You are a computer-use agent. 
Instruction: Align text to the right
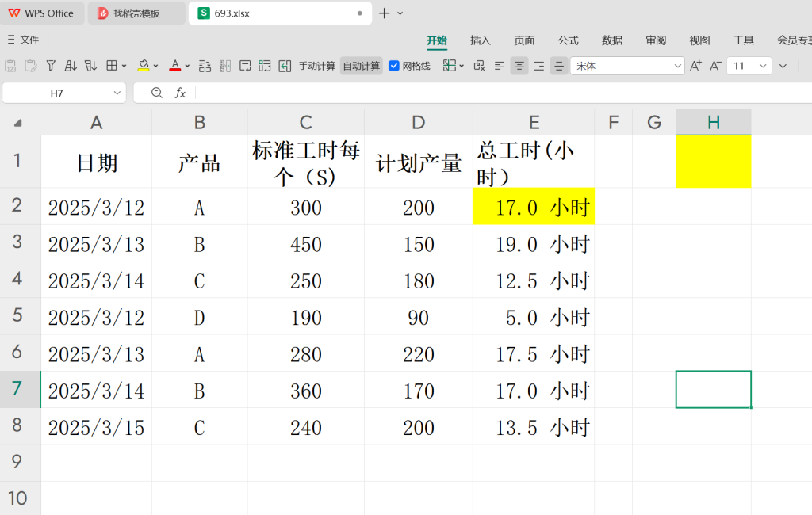click(539, 66)
